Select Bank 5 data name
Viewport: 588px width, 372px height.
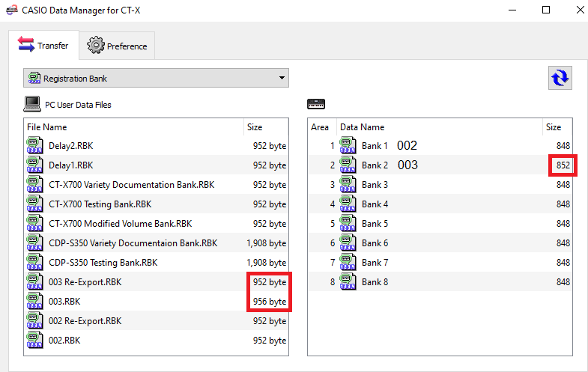coord(375,224)
